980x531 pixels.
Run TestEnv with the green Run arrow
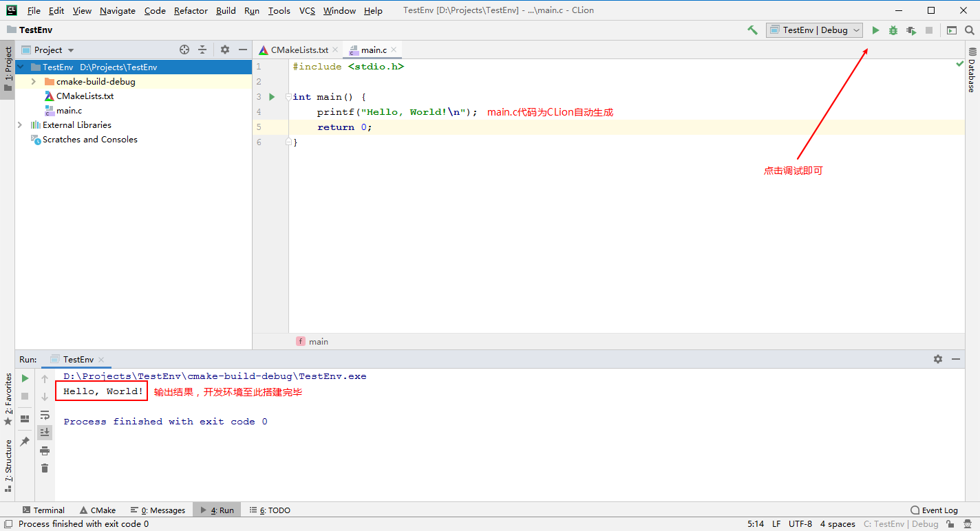(x=875, y=30)
